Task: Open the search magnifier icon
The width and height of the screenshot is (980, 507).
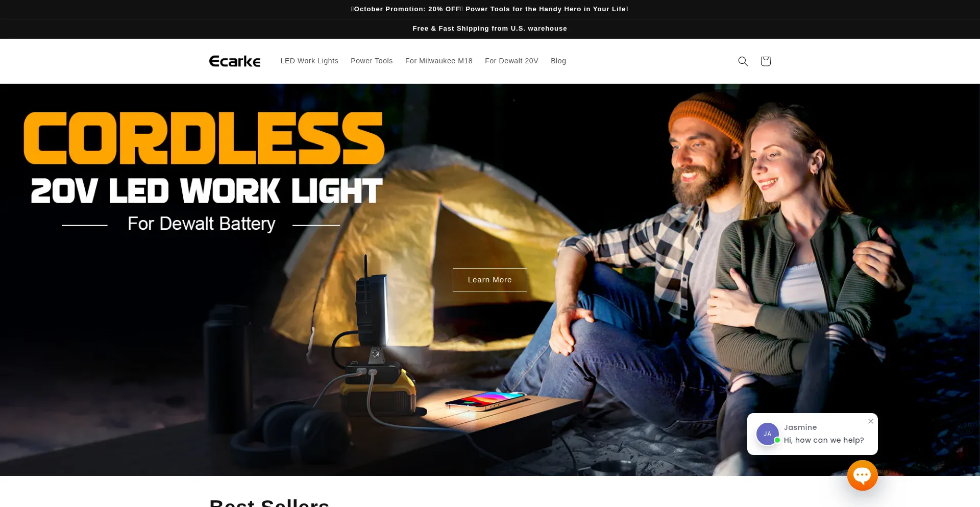Action: click(x=743, y=61)
